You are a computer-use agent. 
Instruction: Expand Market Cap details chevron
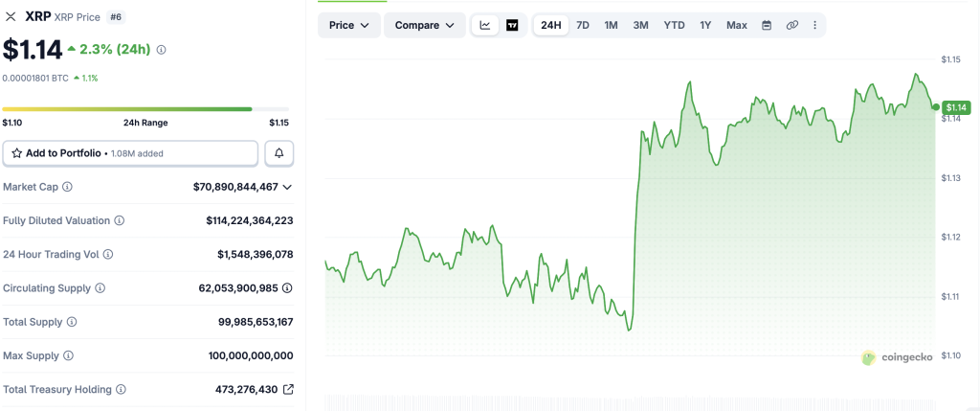coord(287,187)
